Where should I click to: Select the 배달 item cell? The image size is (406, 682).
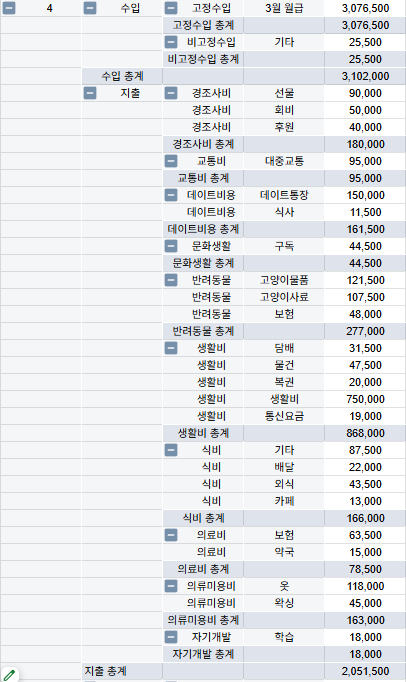click(x=284, y=467)
